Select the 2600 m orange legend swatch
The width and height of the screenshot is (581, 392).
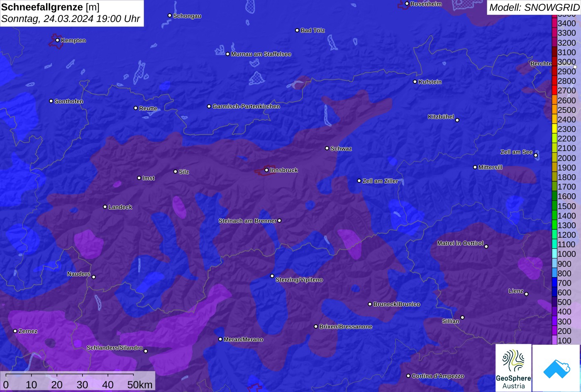click(554, 100)
